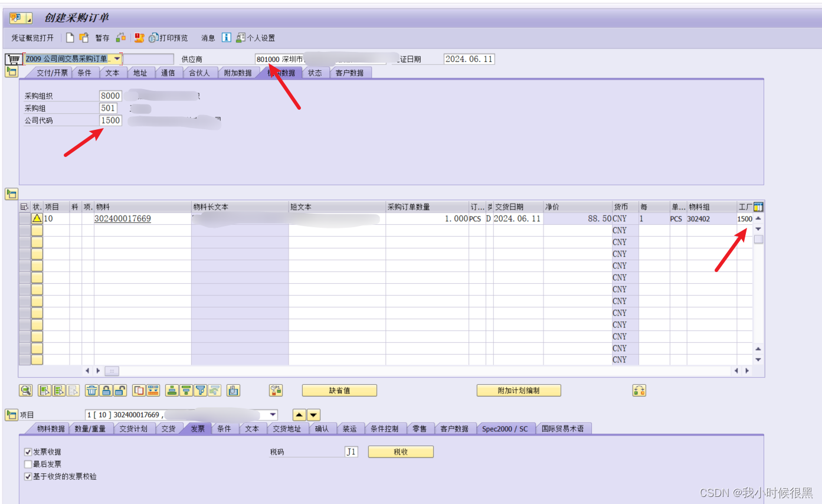Click the table scroll up arrow at top right

758,218
